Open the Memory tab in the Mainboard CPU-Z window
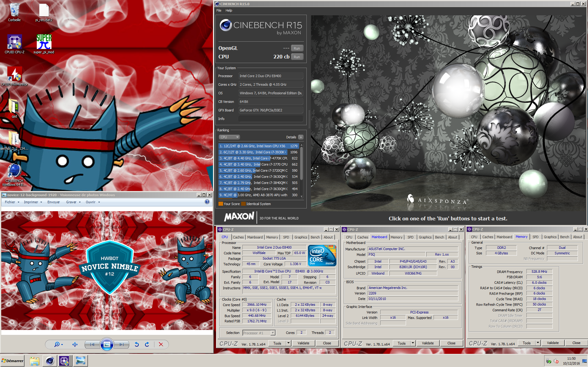Image resolution: width=588 pixels, height=367 pixels. coord(396,237)
